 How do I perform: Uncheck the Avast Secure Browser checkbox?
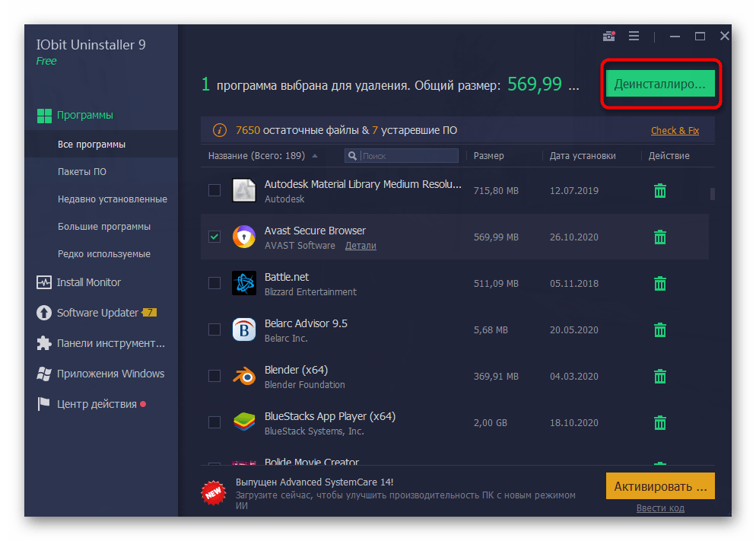pos(214,237)
